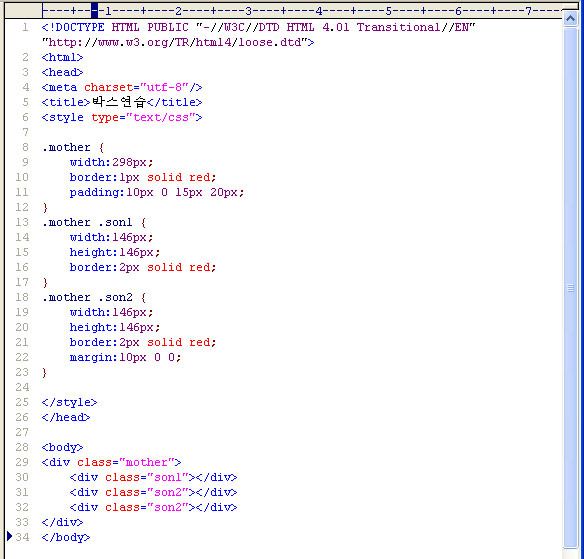
Task: Click the closing brace on line 12
Action: 45,207
